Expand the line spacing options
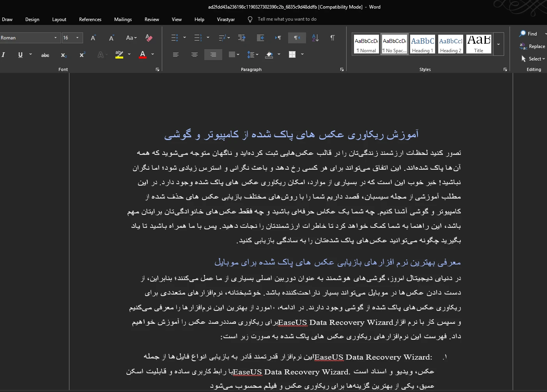This screenshot has width=547, height=392. coord(257,55)
